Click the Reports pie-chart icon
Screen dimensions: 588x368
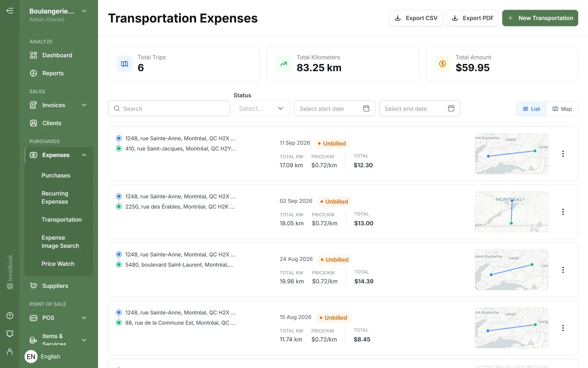[33, 73]
